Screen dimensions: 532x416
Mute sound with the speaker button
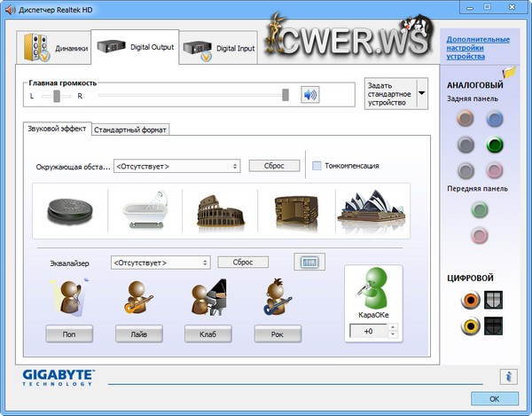point(309,95)
